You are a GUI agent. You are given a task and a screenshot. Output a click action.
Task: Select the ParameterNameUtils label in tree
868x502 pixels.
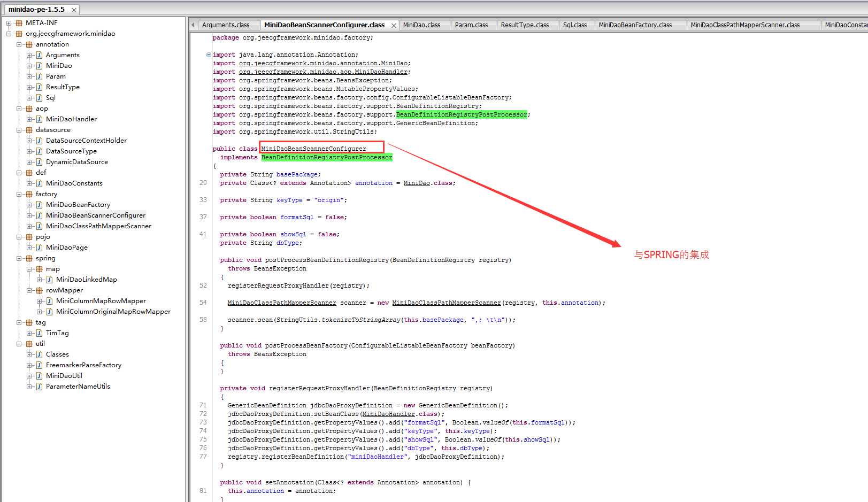coord(78,387)
